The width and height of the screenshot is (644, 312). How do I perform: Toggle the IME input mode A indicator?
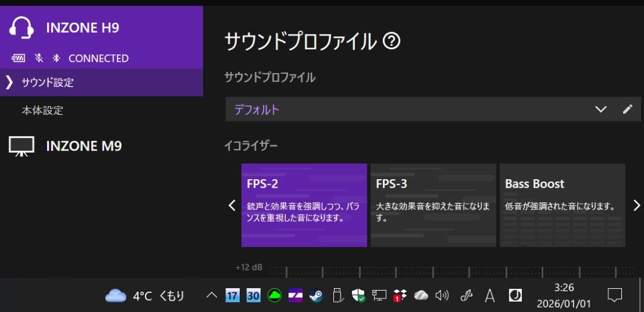(x=490, y=295)
